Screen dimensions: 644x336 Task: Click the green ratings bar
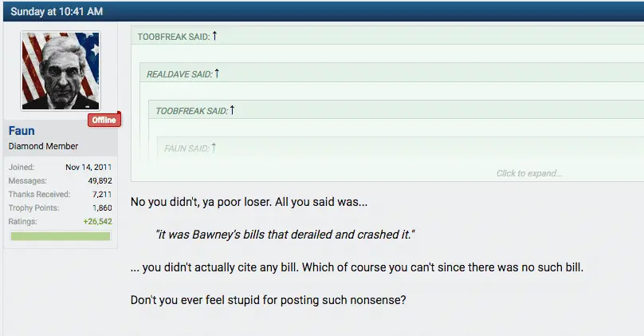point(61,236)
